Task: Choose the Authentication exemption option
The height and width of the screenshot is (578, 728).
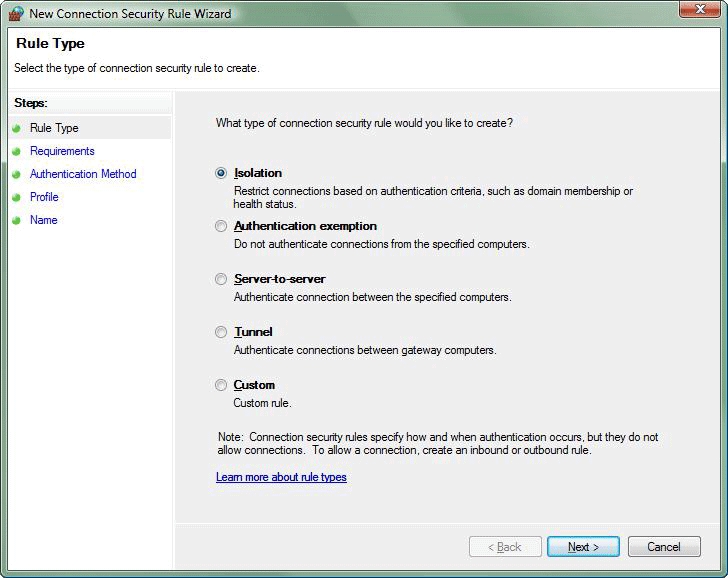Action: tap(221, 226)
